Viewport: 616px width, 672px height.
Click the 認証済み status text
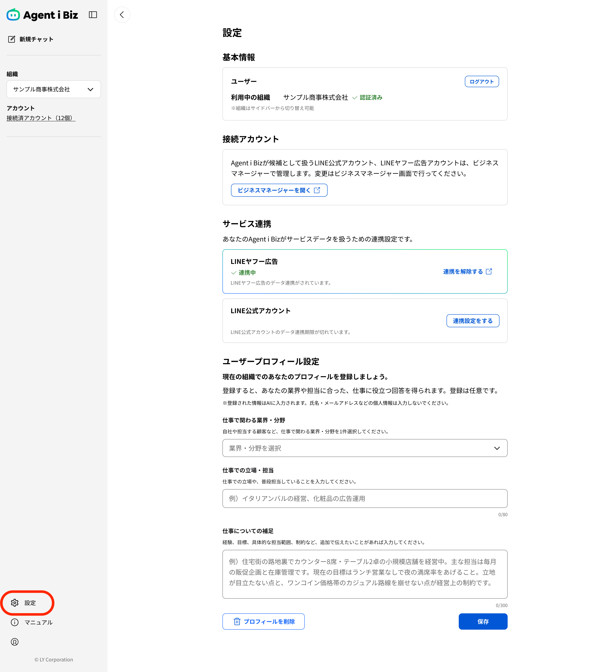[371, 97]
